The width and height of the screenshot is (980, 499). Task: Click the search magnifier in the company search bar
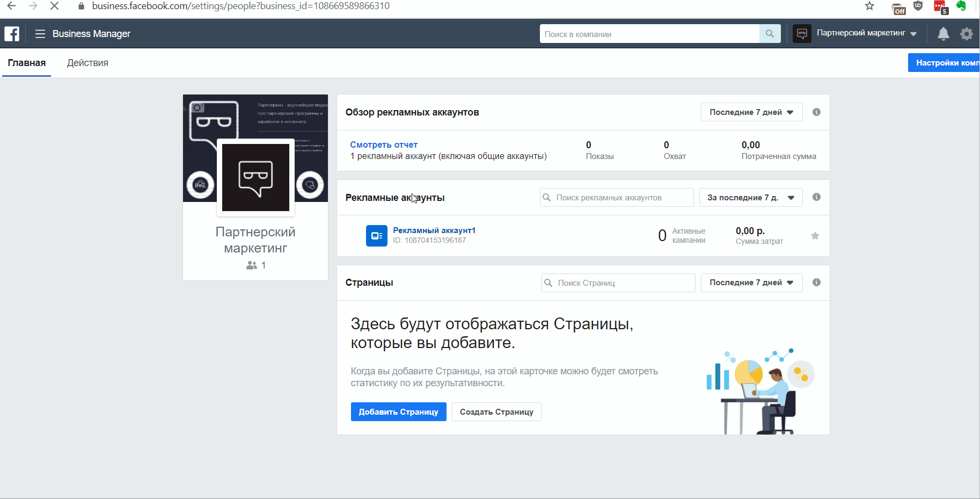click(770, 33)
